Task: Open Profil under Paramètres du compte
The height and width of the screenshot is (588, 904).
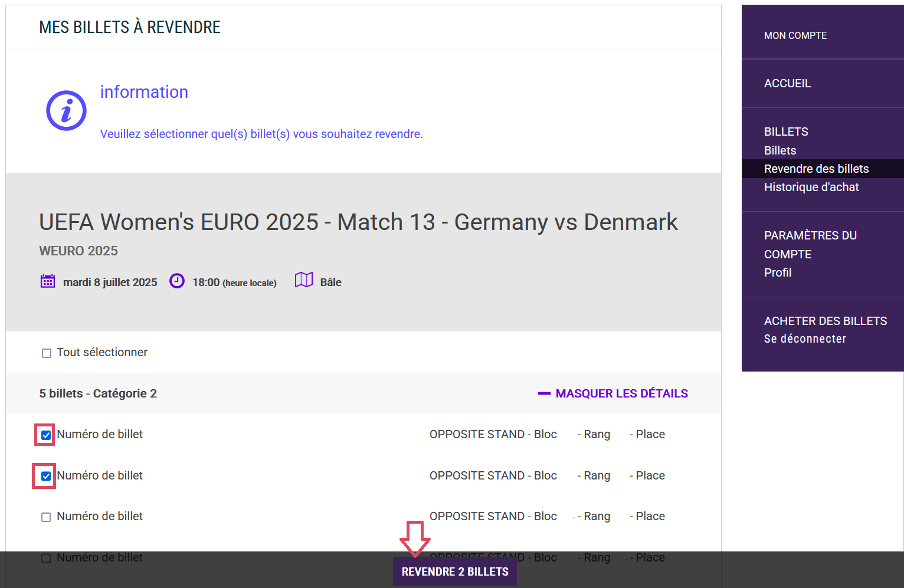Action: coord(778,272)
